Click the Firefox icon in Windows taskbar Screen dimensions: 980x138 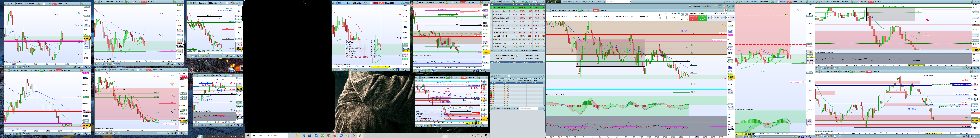pyautogui.click(x=335, y=135)
